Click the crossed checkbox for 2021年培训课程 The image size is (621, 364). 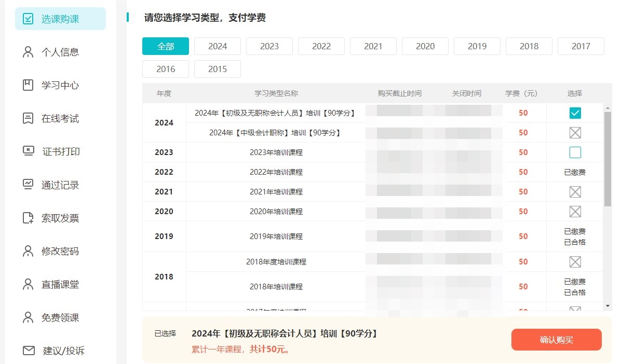click(575, 192)
